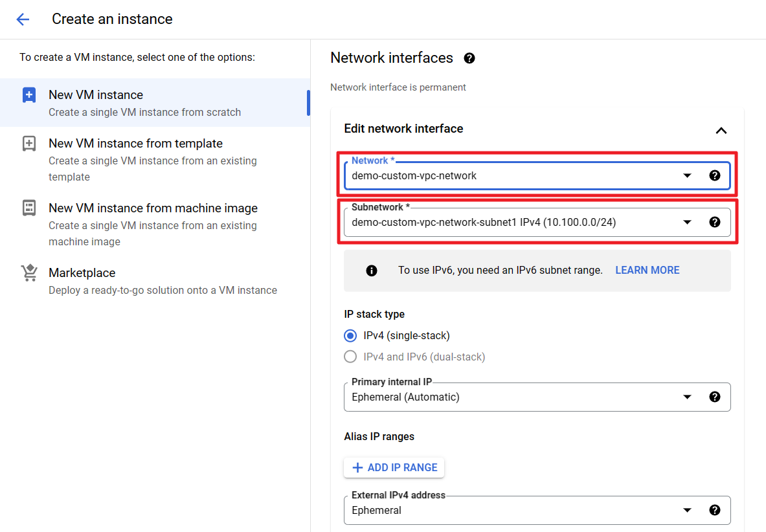Click the VM from template icon
The image size is (766, 532).
coord(29,144)
